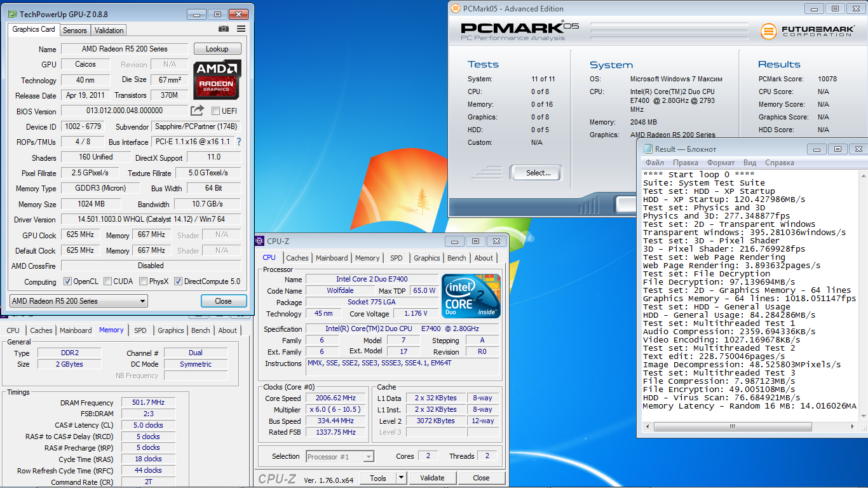868x488 pixels.
Task: Click the Driver Version field in GPU-Z
Action: click(151, 219)
